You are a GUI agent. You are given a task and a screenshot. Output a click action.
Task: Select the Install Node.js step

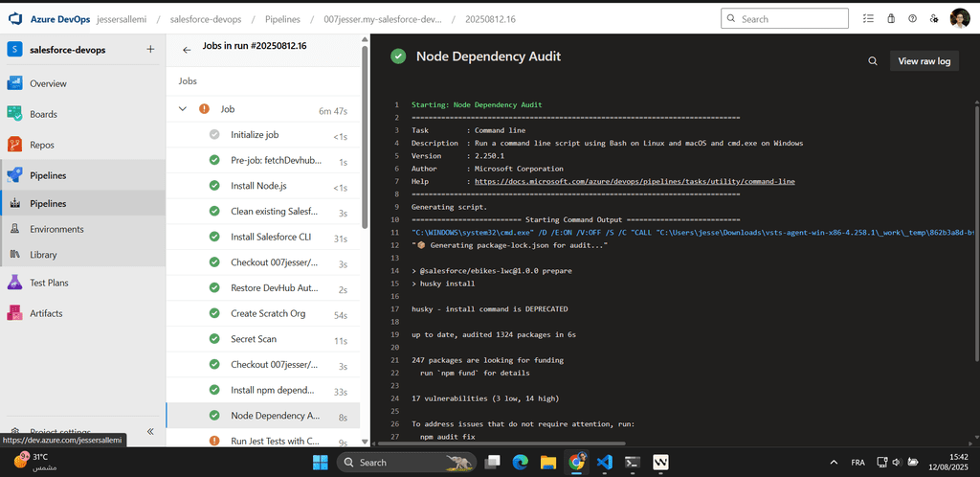click(x=263, y=186)
